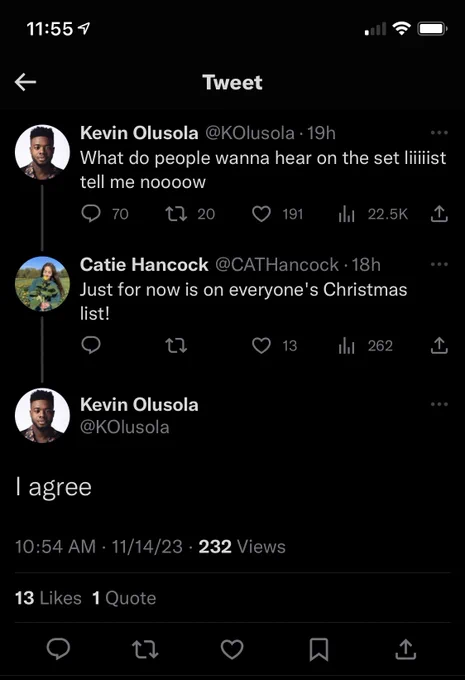The height and width of the screenshot is (680, 465).
Task: Reply to Kevin's set list tweet
Action: pyautogui.click(x=91, y=213)
